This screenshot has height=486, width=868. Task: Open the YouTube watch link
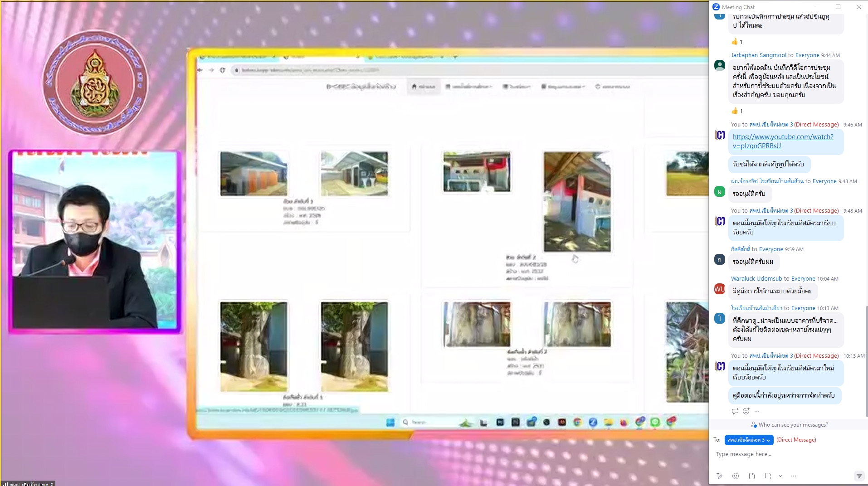[x=783, y=141]
